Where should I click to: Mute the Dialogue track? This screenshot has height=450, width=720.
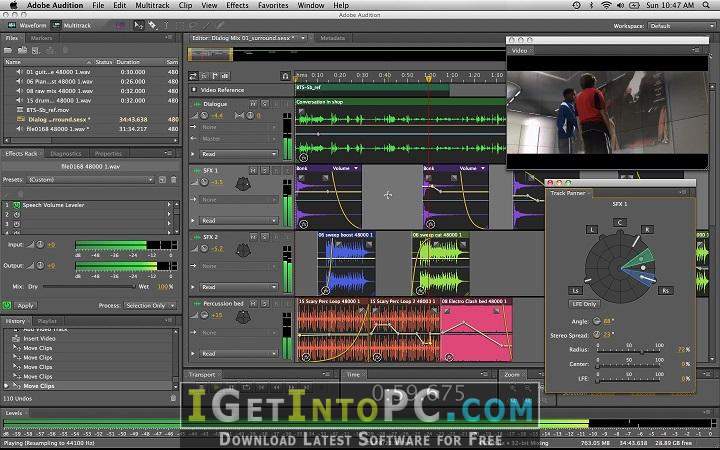253,104
